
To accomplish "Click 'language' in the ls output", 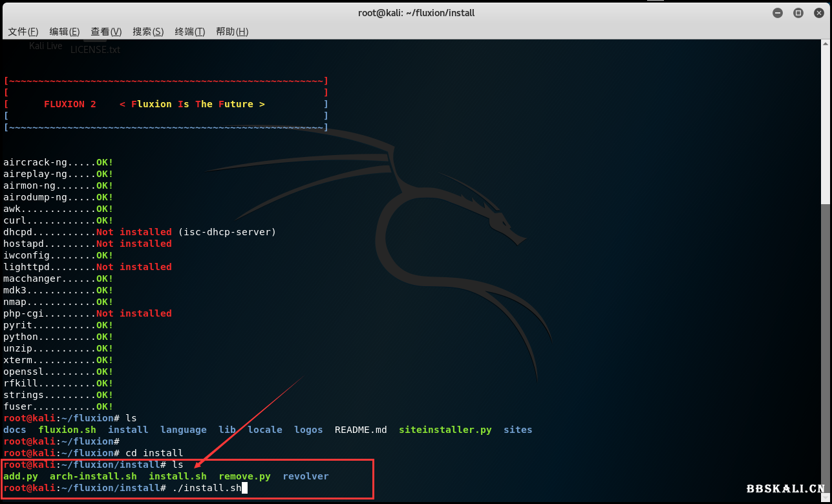I will pyautogui.click(x=184, y=430).
